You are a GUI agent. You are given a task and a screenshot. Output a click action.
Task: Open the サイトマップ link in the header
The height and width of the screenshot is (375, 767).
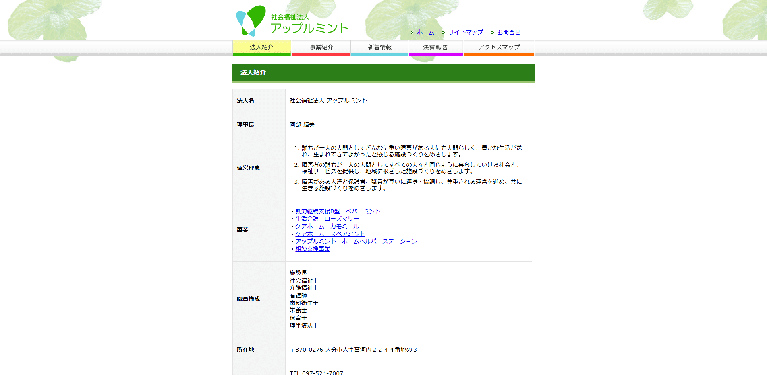tap(466, 32)
